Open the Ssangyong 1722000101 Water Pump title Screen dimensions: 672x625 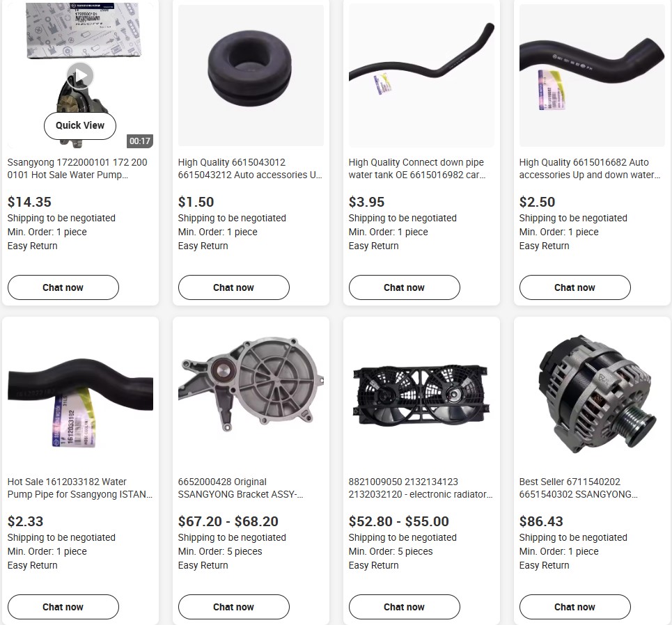pos(77,169)
